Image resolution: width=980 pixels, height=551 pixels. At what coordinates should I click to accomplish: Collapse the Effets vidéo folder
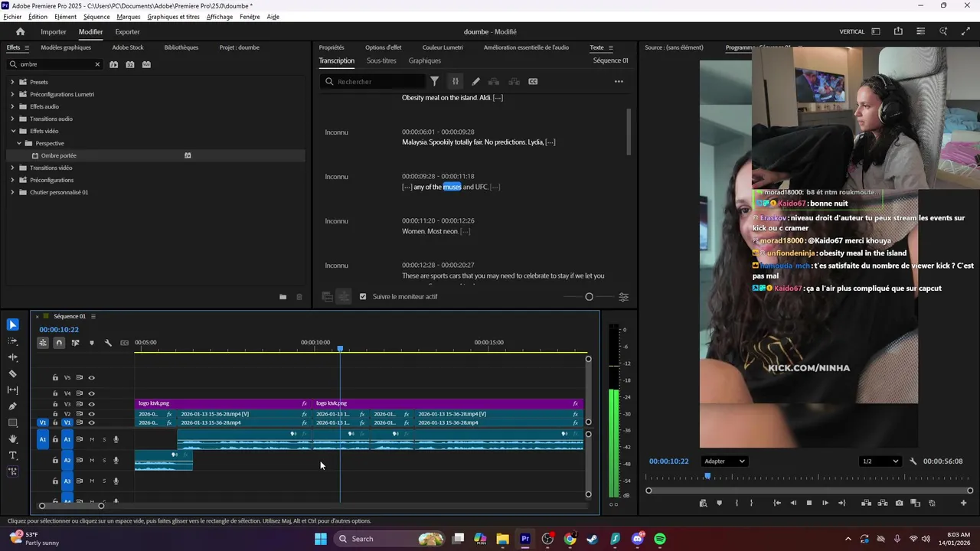(12, 131)
